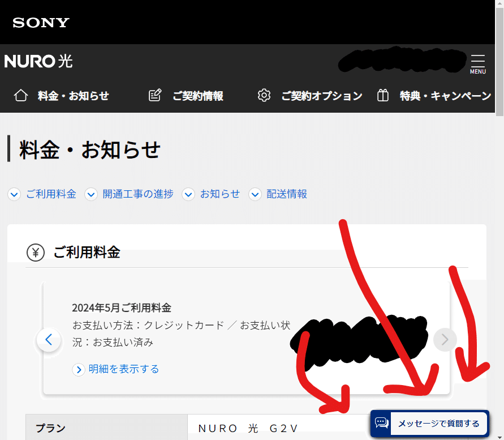Jump to the ご利用料金 anchor link
Image resolution: width=504 pixels, height=440 pixels.
51,194
